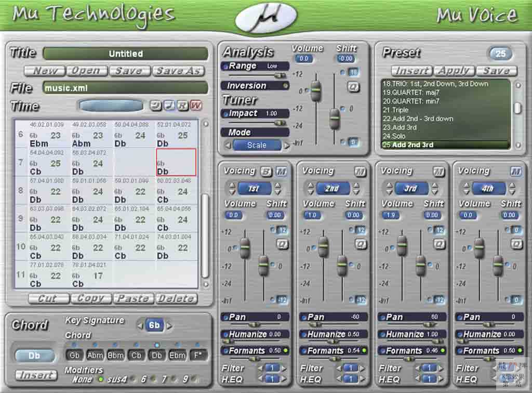Click the chord Insert button

click(x=36, y=375)
